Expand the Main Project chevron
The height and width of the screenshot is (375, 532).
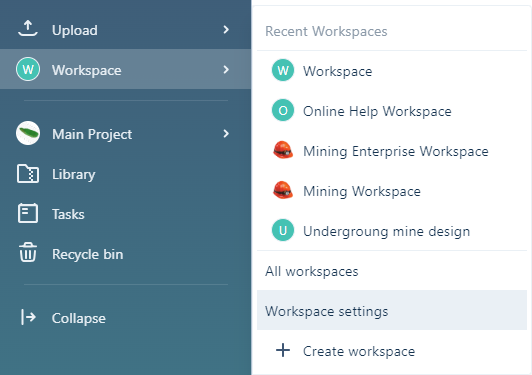click(x=226, y=133)
